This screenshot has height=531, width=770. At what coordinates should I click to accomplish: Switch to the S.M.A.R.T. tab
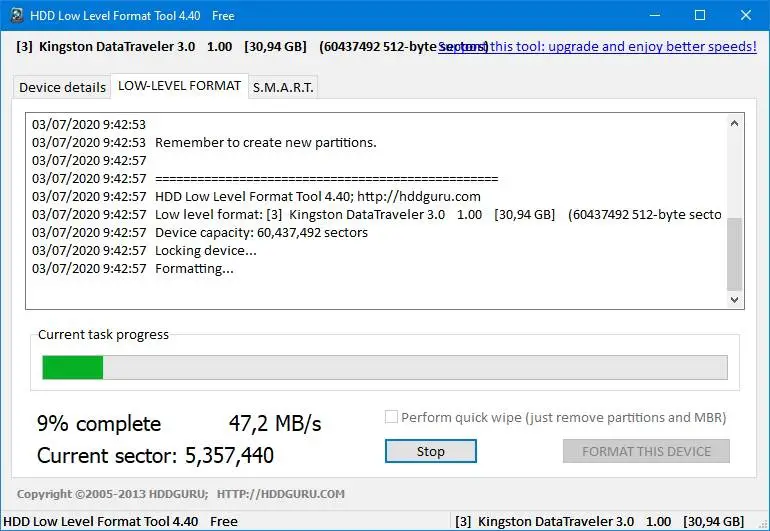click(283, 87)
